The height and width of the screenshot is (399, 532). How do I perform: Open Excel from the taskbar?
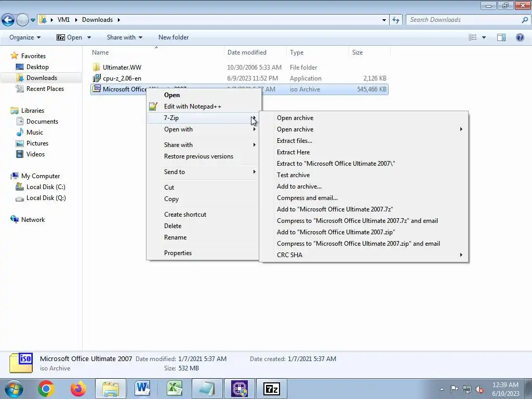pos(175,389)
